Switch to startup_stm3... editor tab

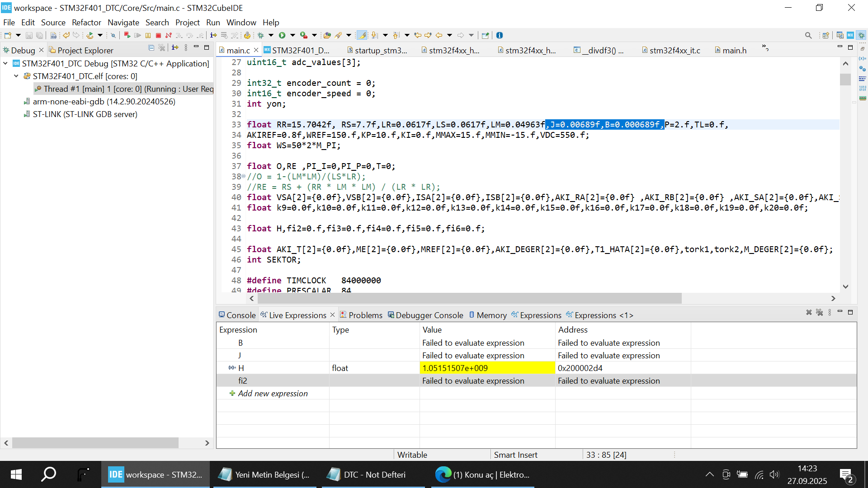pyautogui.click(x=377, y=50)
